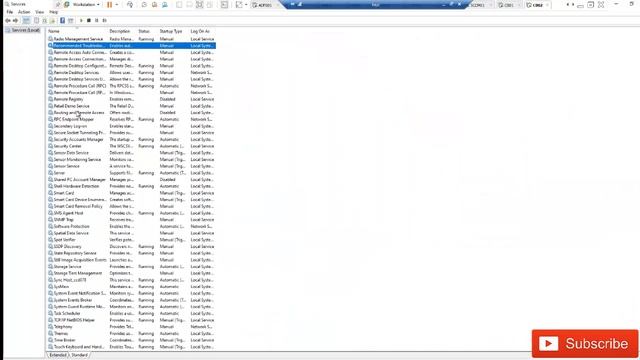Select the Security Center service

131,146
